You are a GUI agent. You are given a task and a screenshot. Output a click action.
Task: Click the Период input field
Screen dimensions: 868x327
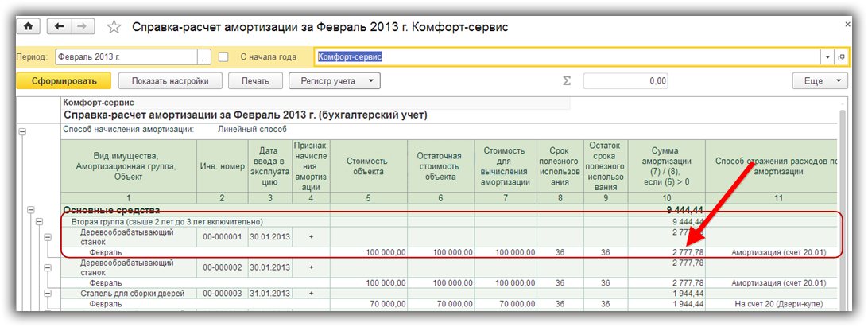pos(126,57)
